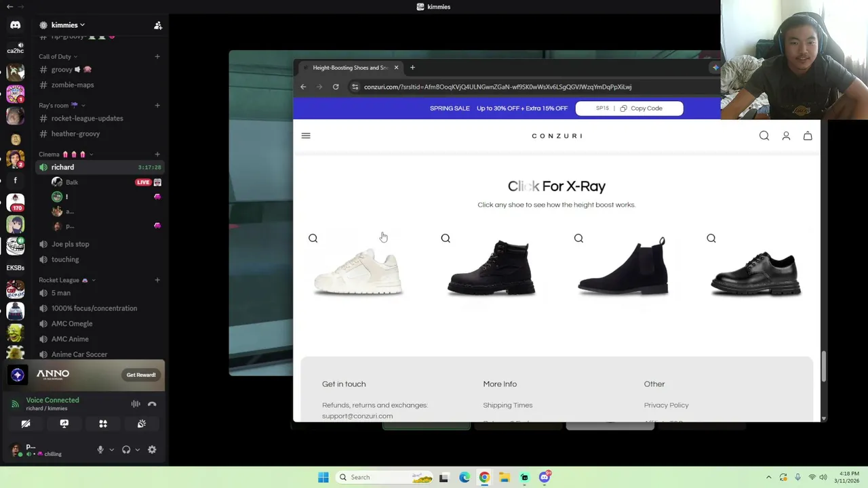Add channel to Rocket League category

coord(157,280)
